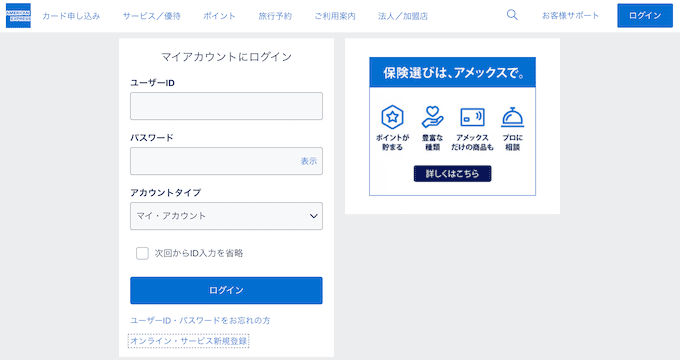Expand the アカウントタイプ dropdown
This screenshot has height=360, width=680.
pyautogui.click(x=226, y=216)
